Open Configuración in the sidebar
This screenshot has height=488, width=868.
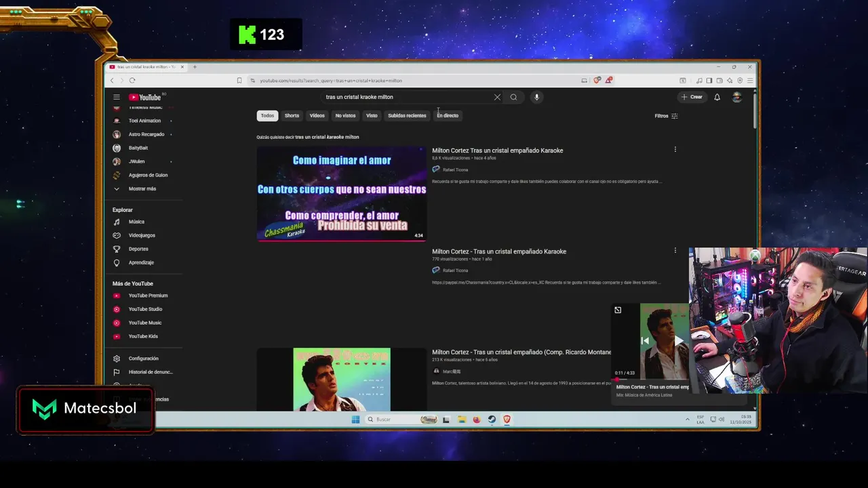pyautogui.click(x=143, y=359)
